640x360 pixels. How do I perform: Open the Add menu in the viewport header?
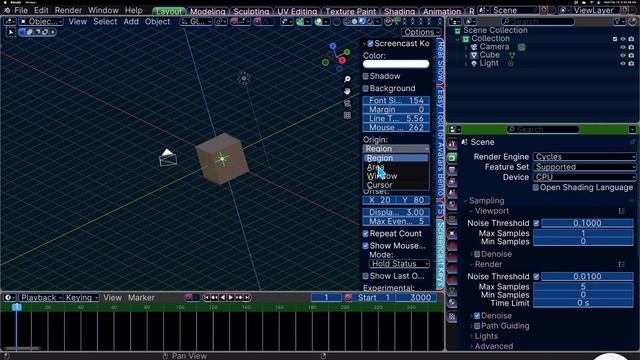coord(131,21)
